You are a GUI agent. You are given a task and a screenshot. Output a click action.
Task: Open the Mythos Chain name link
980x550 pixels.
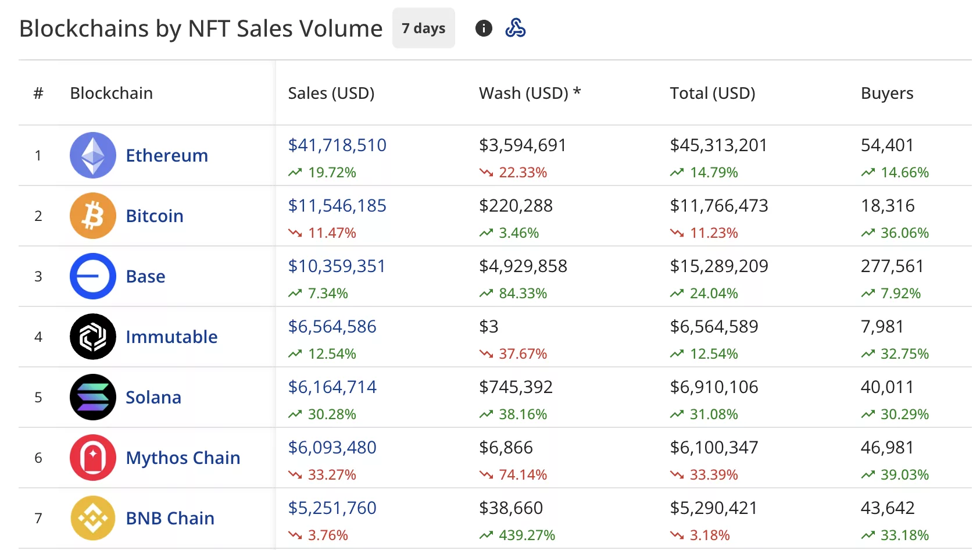pos(183,458)
